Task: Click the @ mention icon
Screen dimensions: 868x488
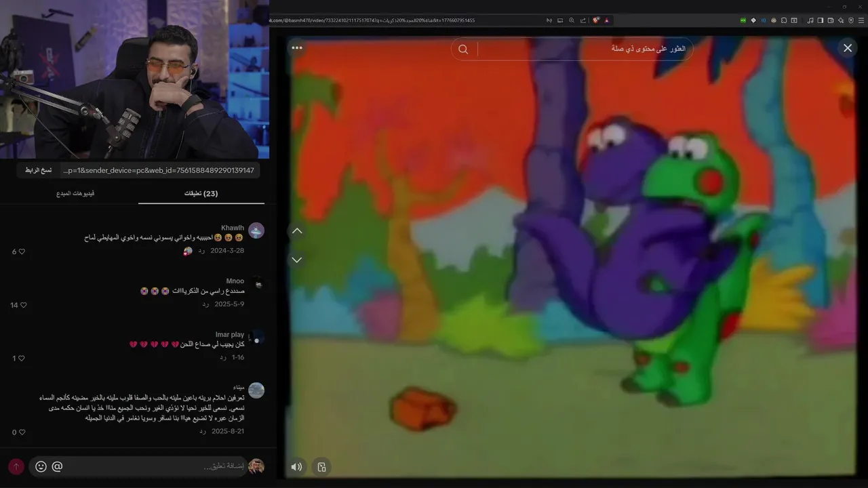Action: [57, 466]
